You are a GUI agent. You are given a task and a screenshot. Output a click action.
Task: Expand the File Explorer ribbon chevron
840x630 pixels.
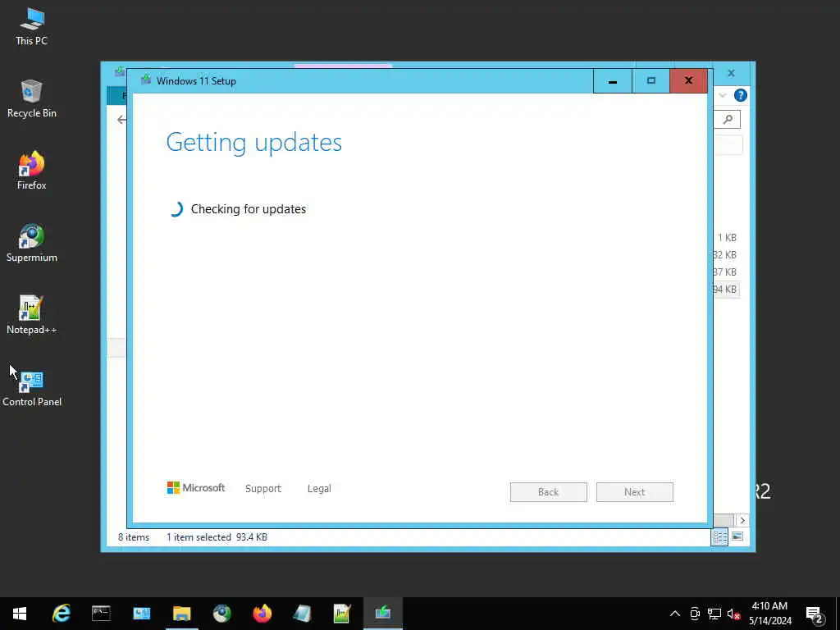(x=723, y=95)
